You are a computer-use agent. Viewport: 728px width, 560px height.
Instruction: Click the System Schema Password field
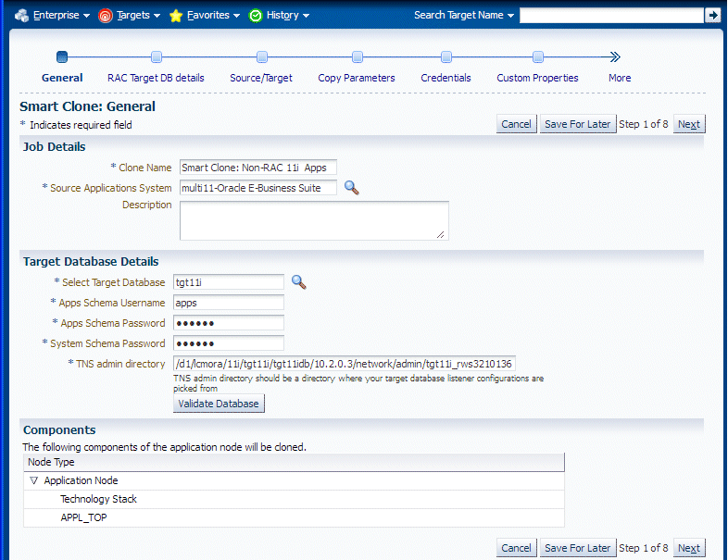(x=229, y=343)
